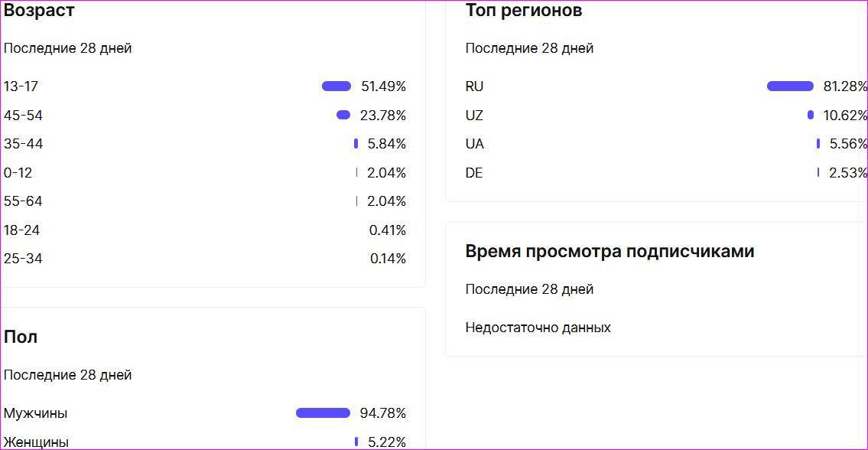Click the 94.78% value for Мужчины
The height and width of the screenshot is (450, 868).
pyautogui.click(x=382, y=413)
